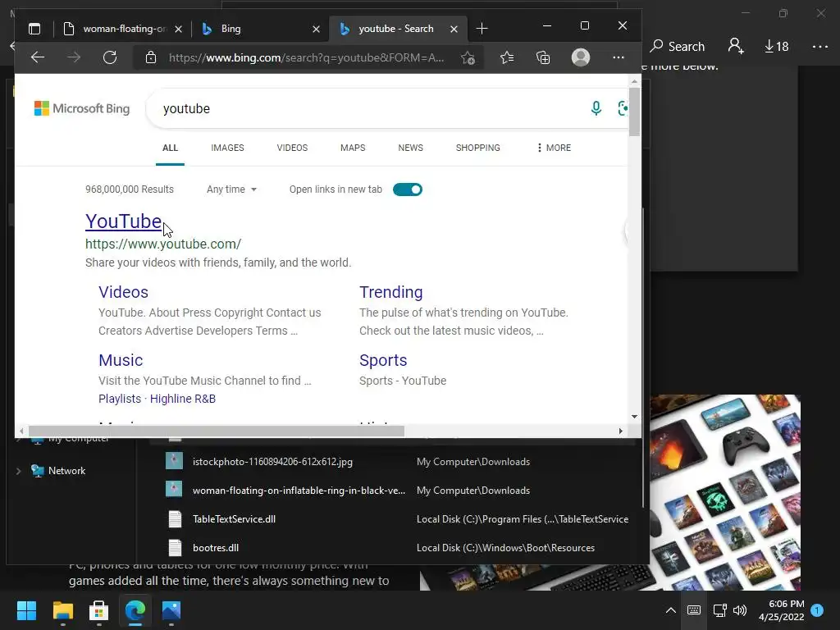Switch to MAPS results

(x=353, y=148)
